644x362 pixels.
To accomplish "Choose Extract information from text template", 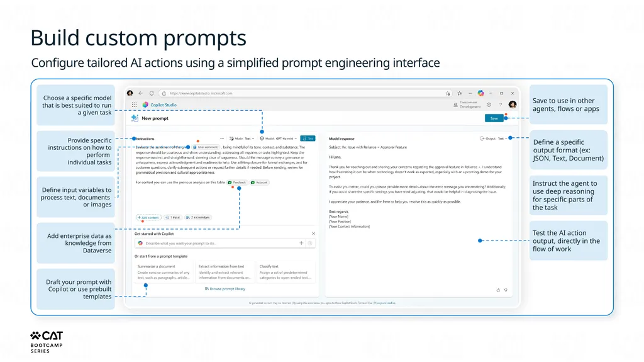I will (x=225, y=272).
